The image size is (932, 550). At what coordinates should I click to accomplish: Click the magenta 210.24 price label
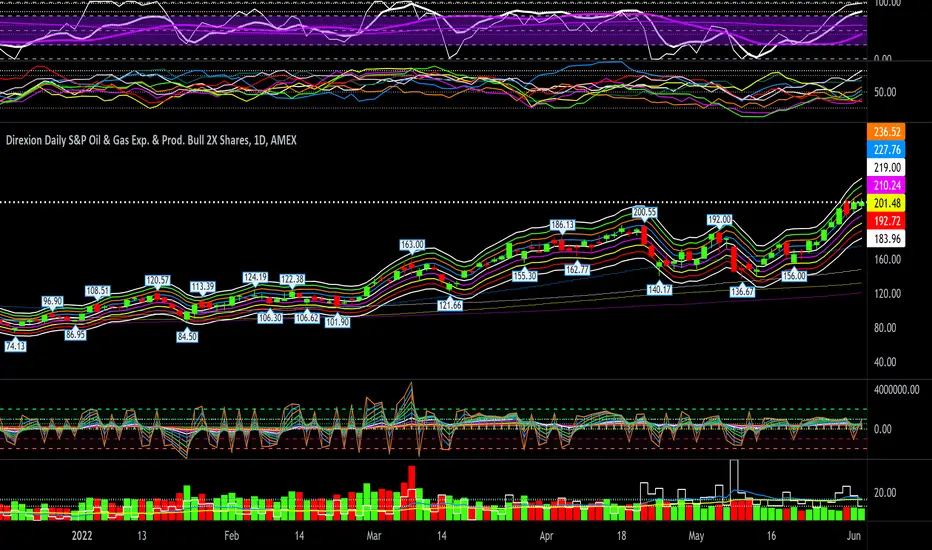pos(886,186)
